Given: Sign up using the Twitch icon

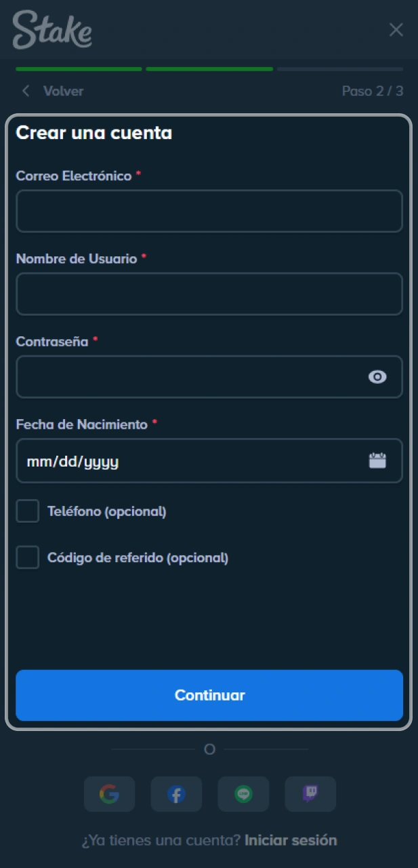Looking at the screenshot, I should (310, 794).
